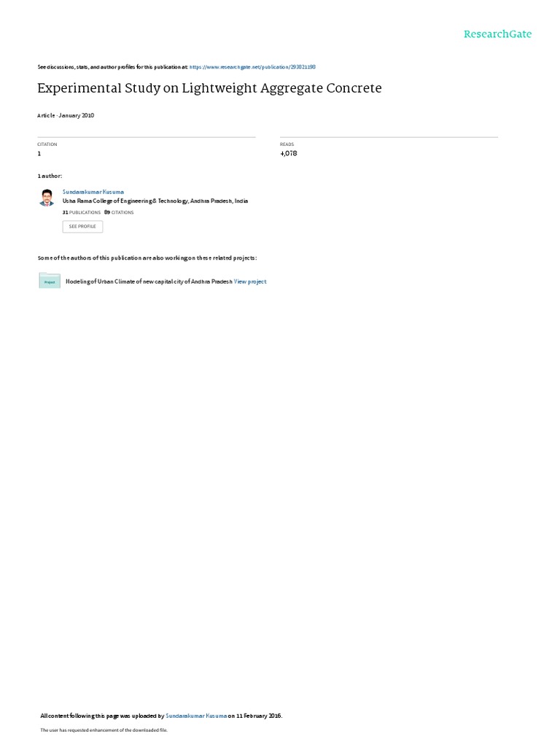Click the SEE PROFILE button
This screenshot has width=560, height=747.
[x=82, y=226]
